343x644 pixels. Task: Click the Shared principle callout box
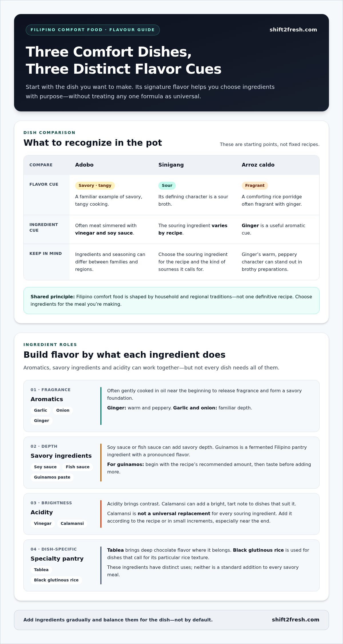tap(171, 301)
